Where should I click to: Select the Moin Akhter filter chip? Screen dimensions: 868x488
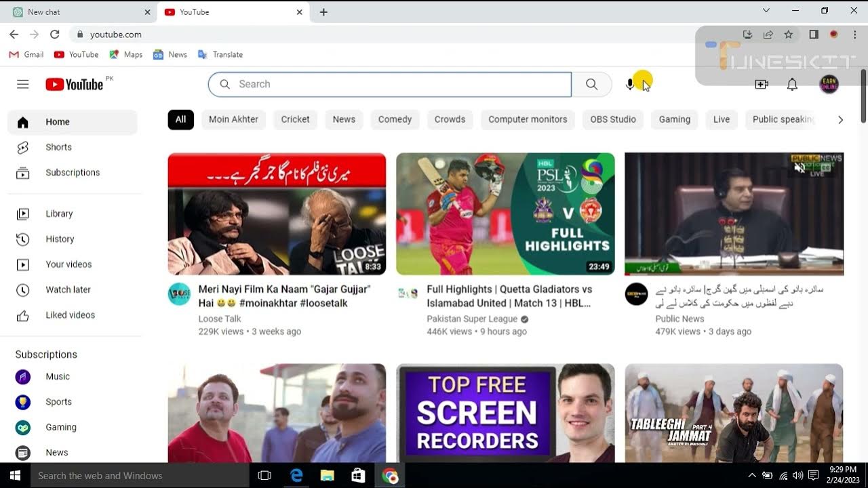[233, 119]
